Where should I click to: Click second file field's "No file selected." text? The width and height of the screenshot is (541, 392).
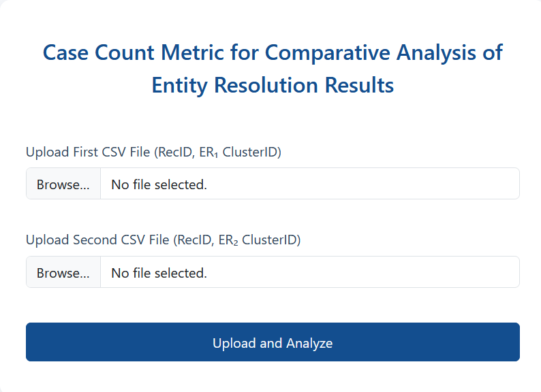click(x=159, y=273)
